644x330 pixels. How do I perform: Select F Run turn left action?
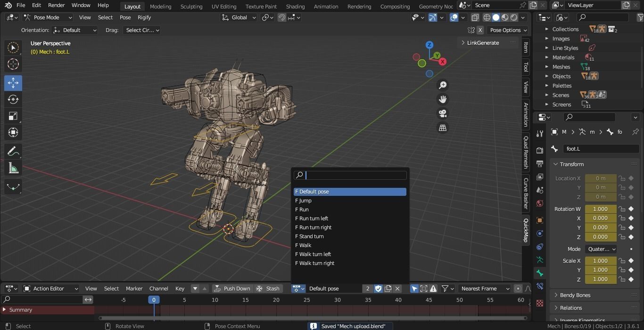350,218
